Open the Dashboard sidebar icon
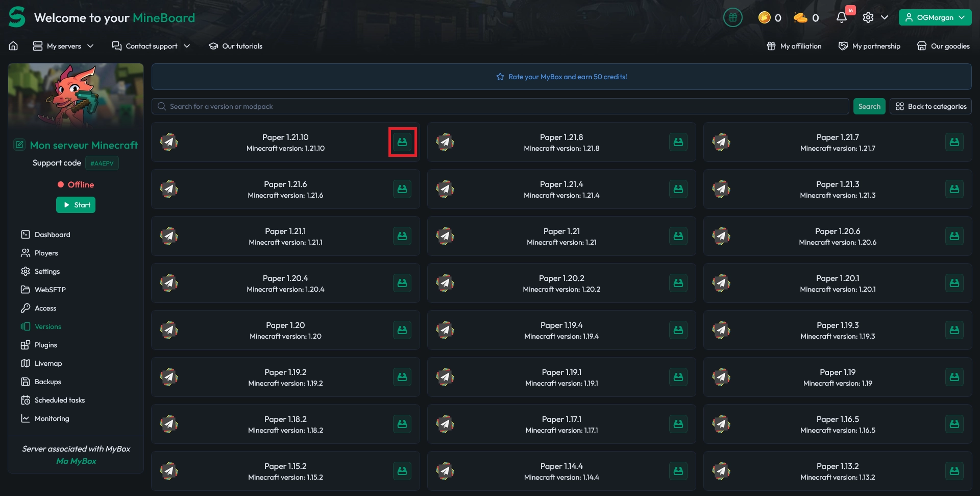 click(52, 234)
